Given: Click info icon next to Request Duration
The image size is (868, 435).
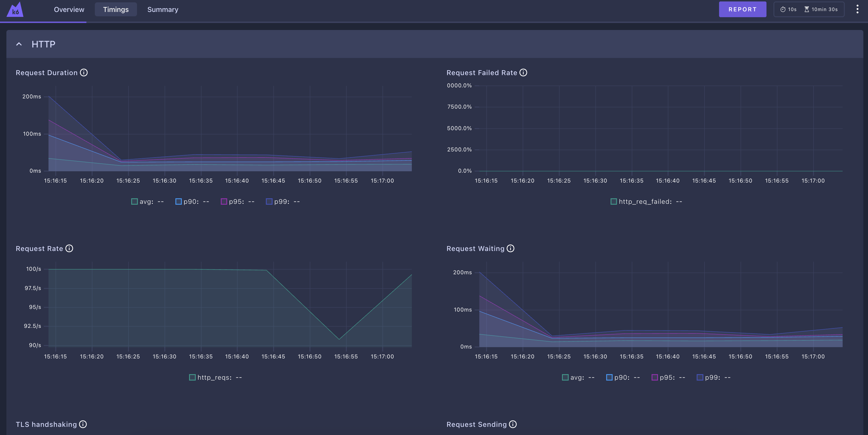Looking at the screenshot, I should [83, 72].
